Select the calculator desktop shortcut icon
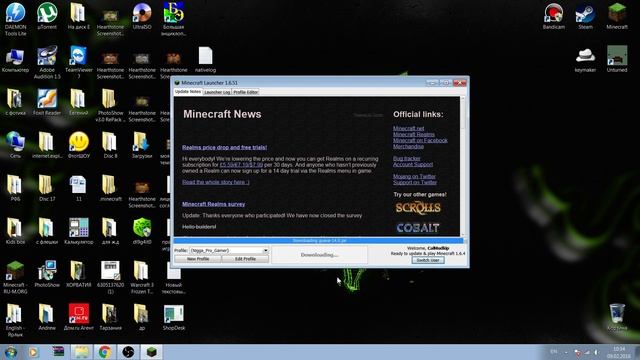Screen dimensions: 640x360 coord(78,231)
